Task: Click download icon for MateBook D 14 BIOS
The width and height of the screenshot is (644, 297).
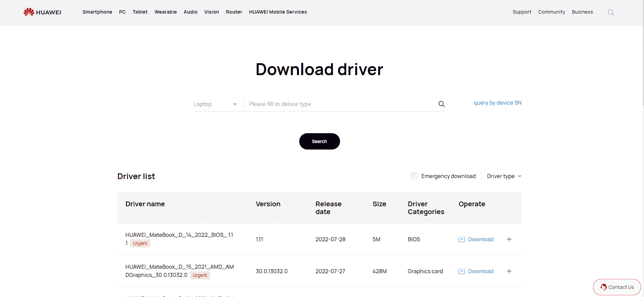Action: 462,239
